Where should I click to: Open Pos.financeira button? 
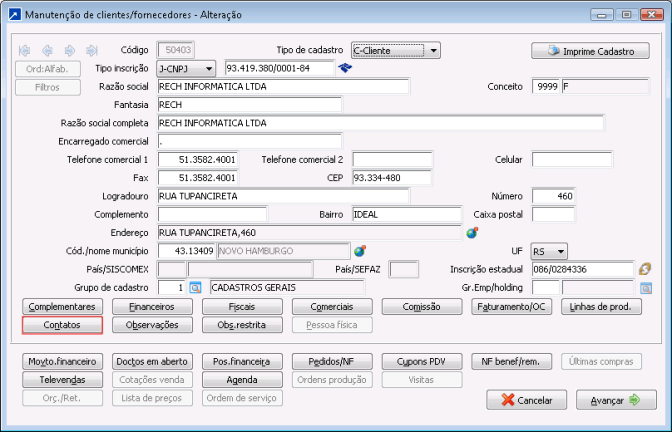(242, 362)
